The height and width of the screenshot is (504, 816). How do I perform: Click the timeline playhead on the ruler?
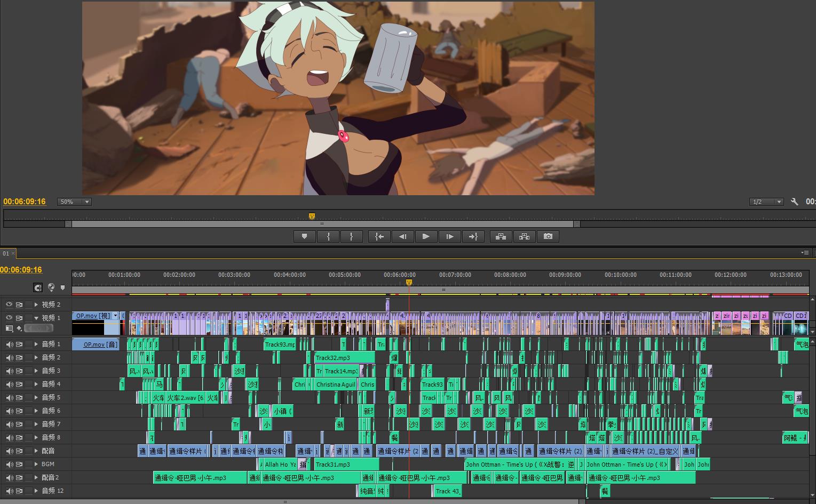pos(409,282)
